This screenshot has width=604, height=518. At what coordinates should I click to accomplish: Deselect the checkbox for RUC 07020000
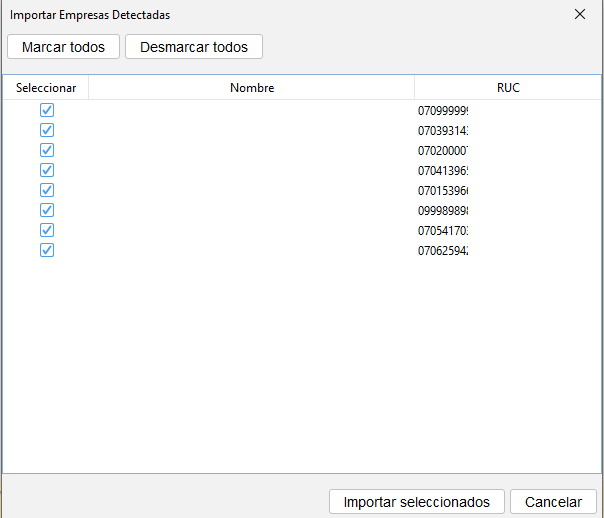pyautogui.click(x=47, y=150)
